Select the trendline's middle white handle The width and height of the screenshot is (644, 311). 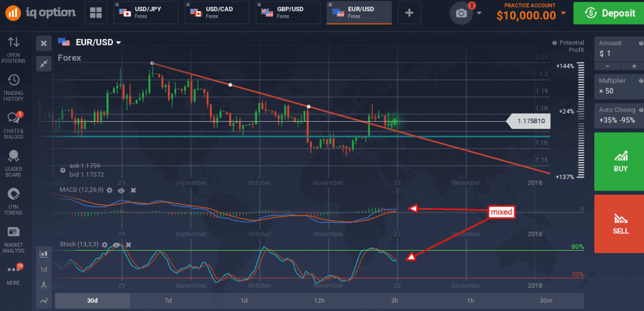pos(230,85)
